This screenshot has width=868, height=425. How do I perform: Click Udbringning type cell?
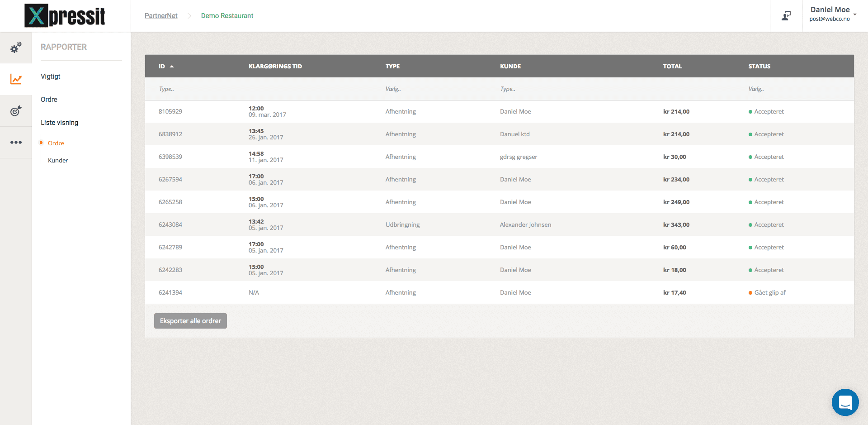[402, 225]
